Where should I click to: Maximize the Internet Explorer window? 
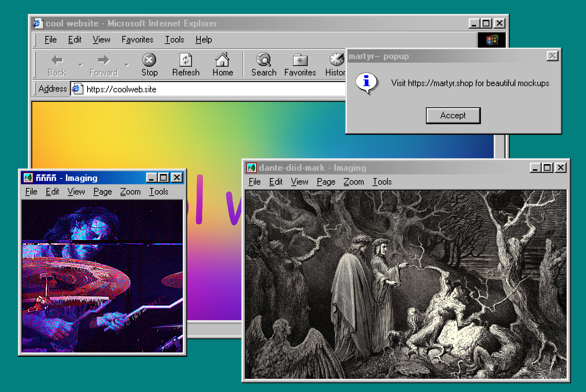486,23
